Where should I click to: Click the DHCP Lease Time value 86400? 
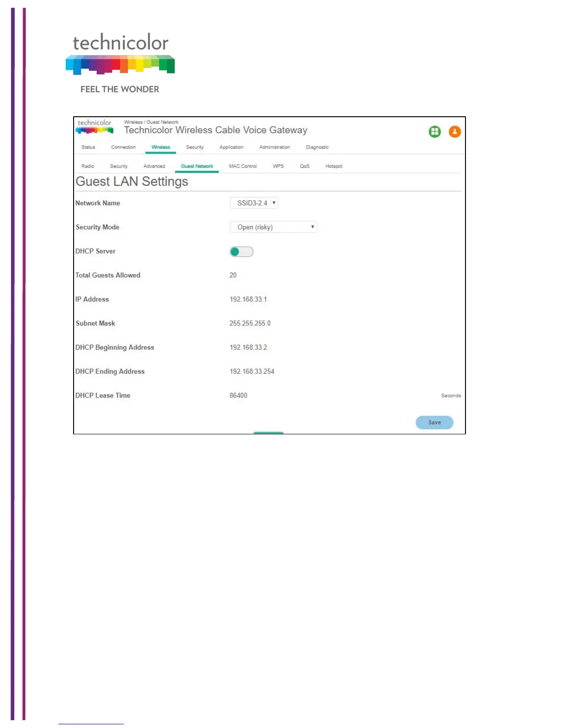point(238,395)
